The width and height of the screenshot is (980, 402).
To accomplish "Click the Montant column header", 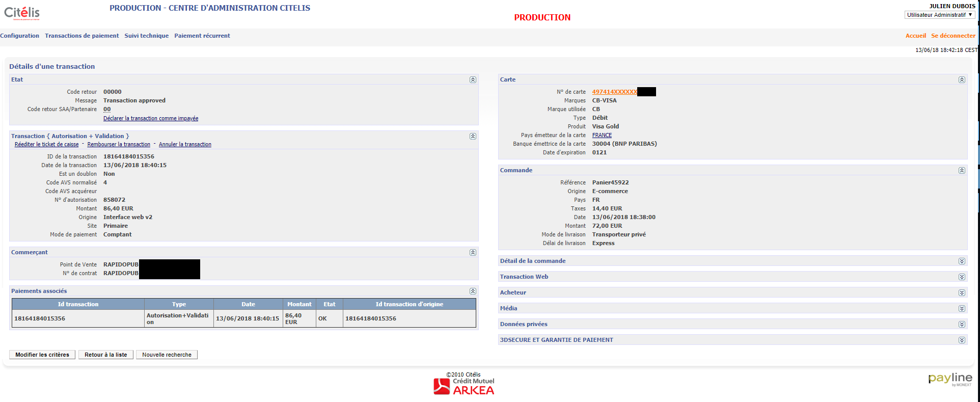I will [x=300, y=304].
